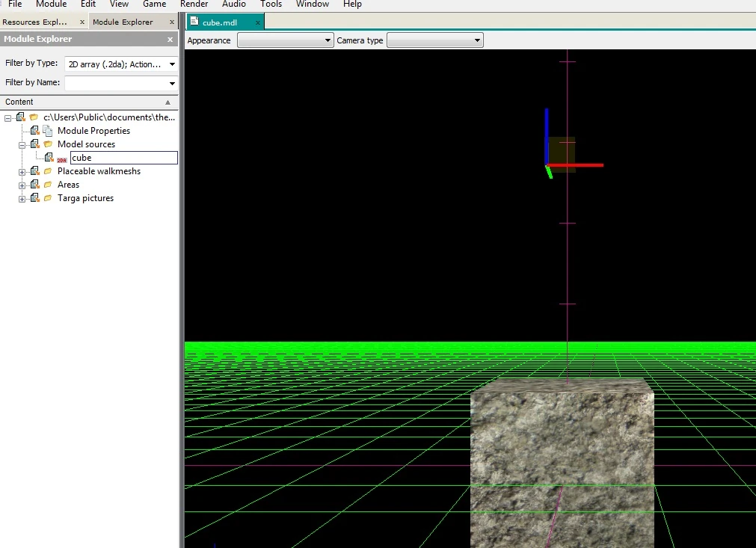Close the cube.mdl document tab

[258, 22]
